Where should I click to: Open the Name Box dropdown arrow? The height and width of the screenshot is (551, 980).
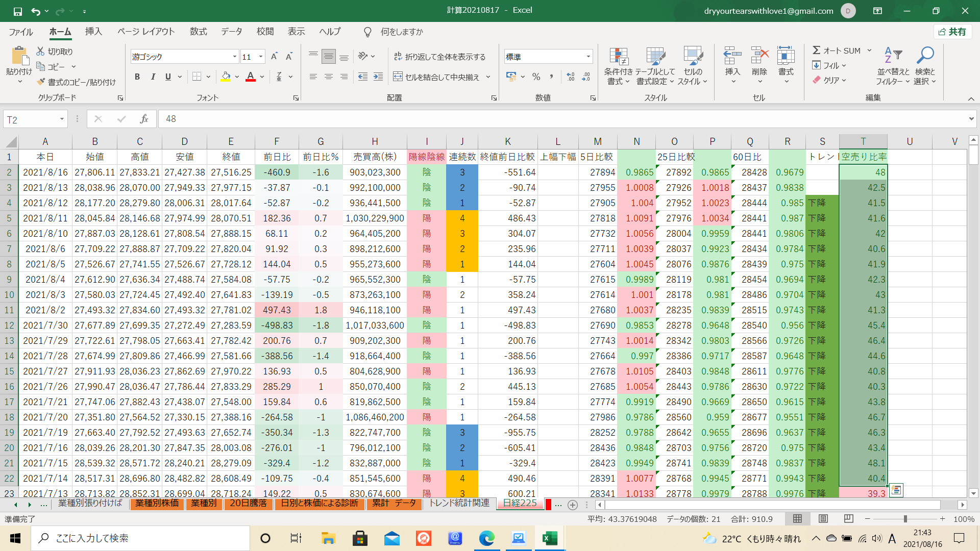click(x=62, y=119)
